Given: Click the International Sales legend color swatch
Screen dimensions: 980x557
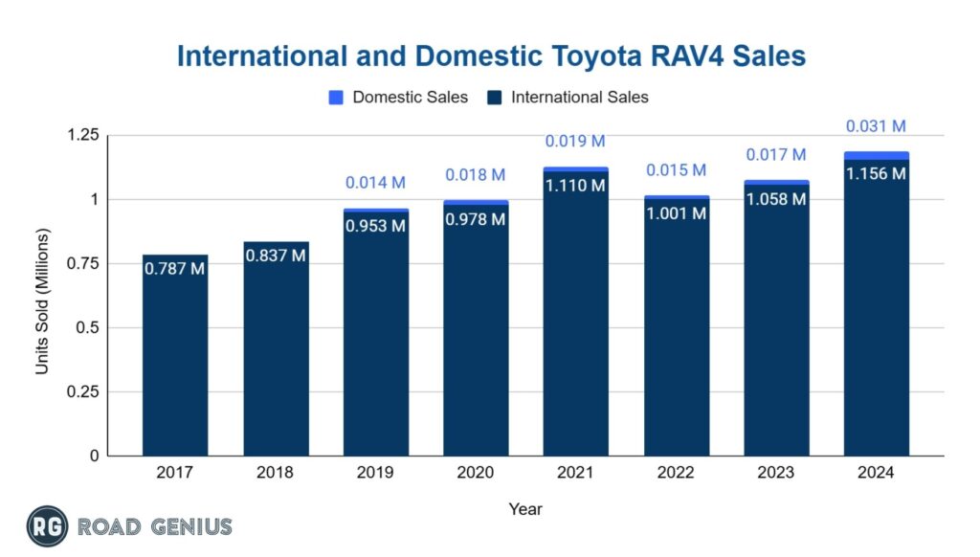Looking at the screenshot, I should [x=494, y=97].
